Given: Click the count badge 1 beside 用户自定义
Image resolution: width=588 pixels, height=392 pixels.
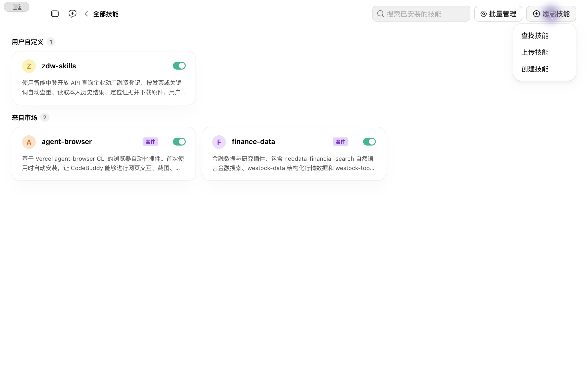Looking at the screenshot, I should 51,42.
